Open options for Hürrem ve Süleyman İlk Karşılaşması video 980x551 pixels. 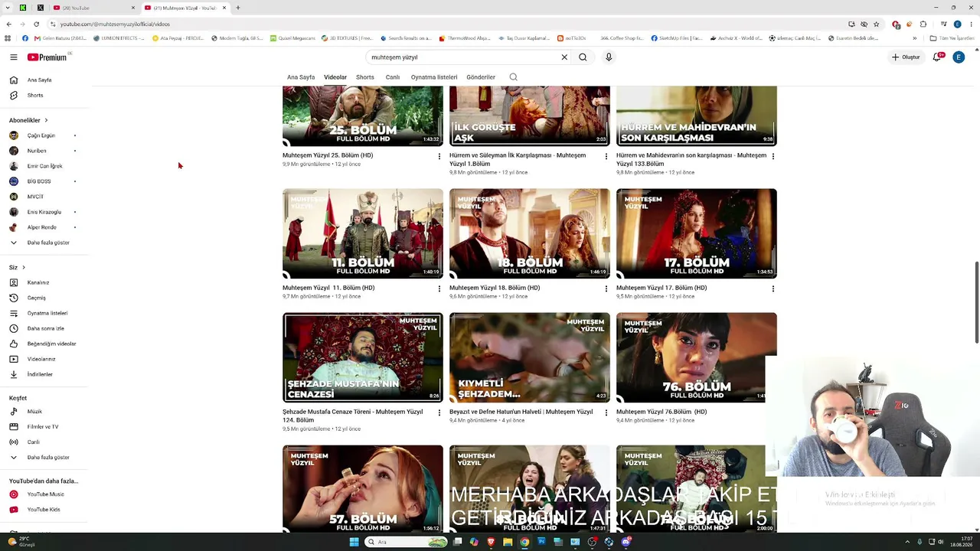606,156
